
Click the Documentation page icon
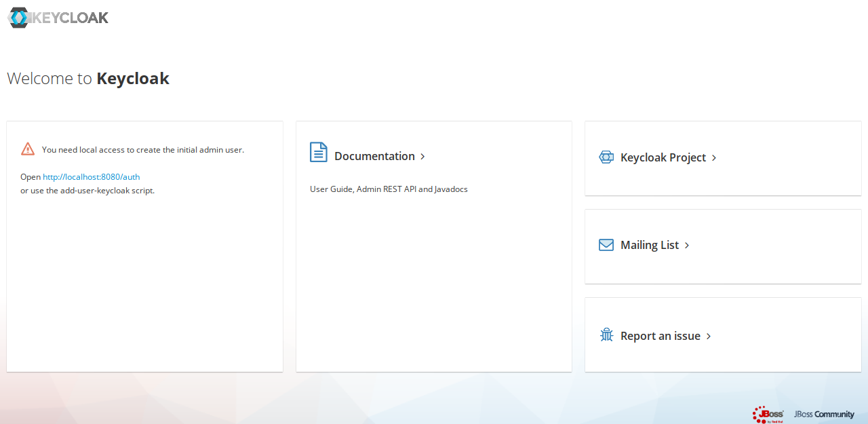click(319, 152)
